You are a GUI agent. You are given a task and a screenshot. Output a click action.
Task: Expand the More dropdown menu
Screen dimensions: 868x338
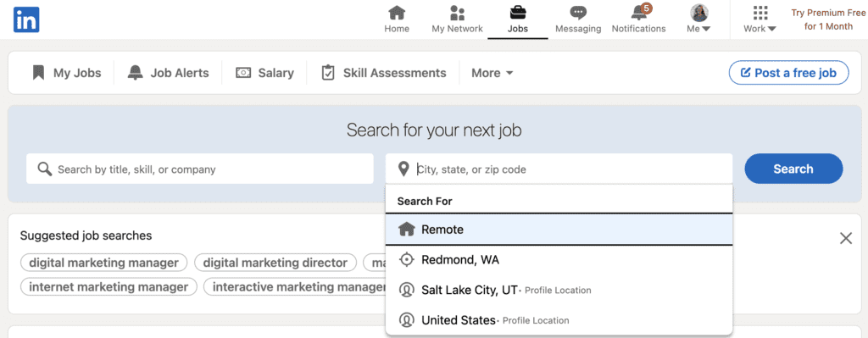click(x=492, y=73)
